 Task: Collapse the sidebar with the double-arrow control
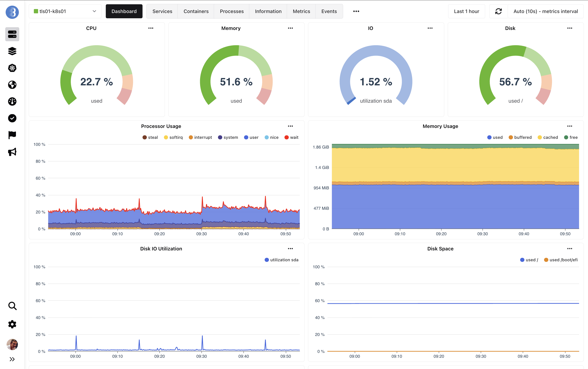(x=12, y=359)
